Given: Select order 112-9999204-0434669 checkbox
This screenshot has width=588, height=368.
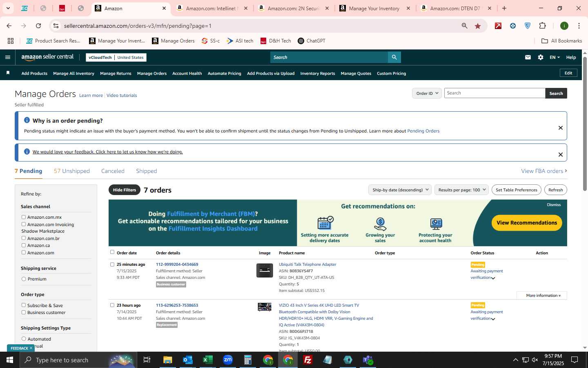Looking at the screenshot, I should (x=112, y=265).
